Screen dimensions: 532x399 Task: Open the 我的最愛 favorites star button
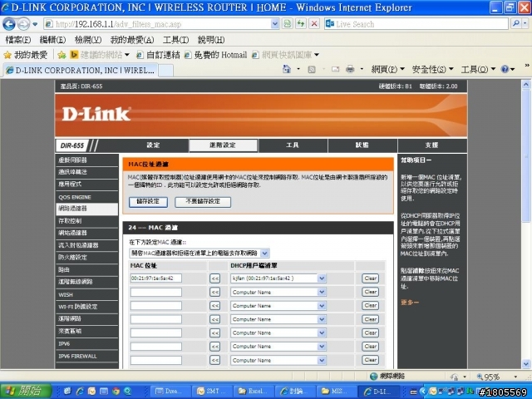pyautogui.click(x=26, y=55)
